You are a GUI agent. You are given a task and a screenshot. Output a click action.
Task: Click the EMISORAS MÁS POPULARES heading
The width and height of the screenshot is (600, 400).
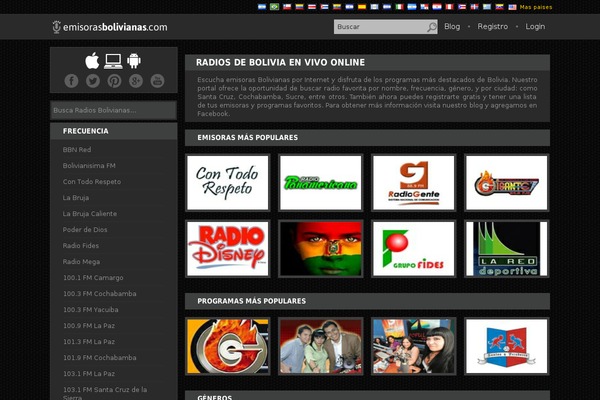pos(248,137)
